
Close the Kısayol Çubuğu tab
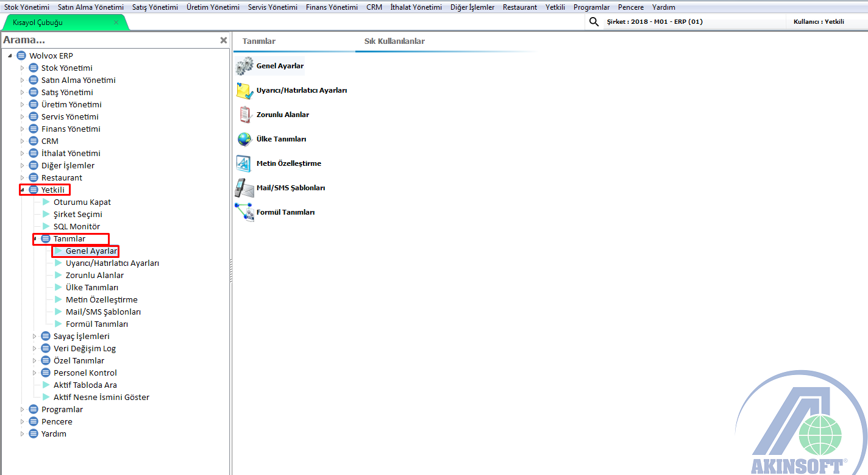116,23
